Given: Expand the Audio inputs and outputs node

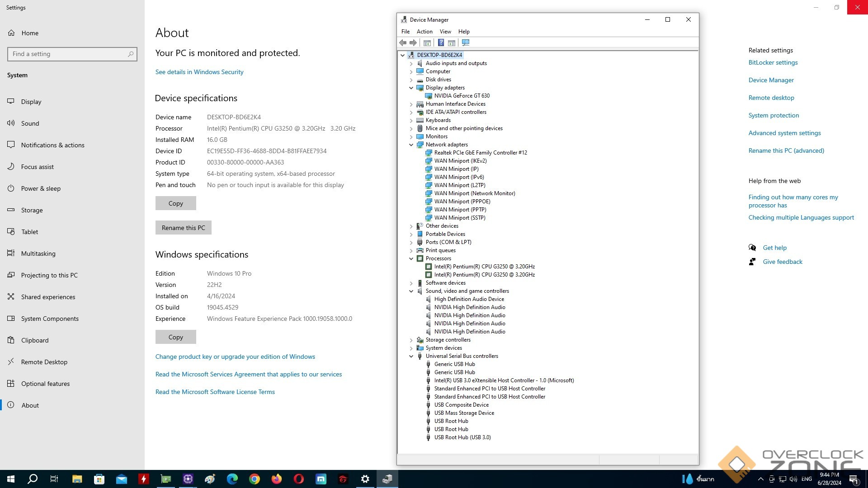Looking at the screenshot, I should pyautogui.click(x=411, y=63).
